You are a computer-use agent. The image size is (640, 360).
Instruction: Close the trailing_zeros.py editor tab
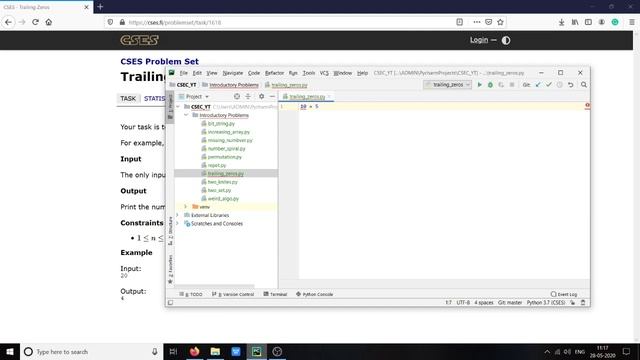coord(329,97)
